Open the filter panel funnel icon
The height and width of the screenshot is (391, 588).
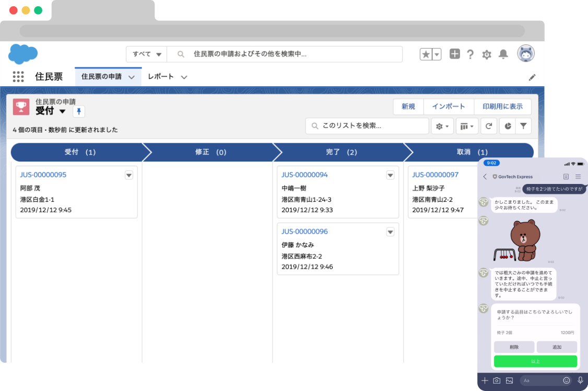524,125
